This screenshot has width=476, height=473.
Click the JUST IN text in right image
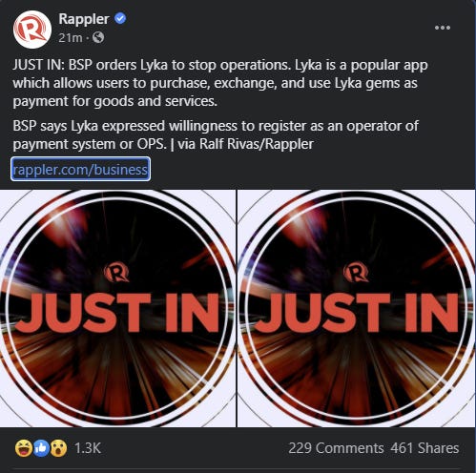(x=357, y=313)
